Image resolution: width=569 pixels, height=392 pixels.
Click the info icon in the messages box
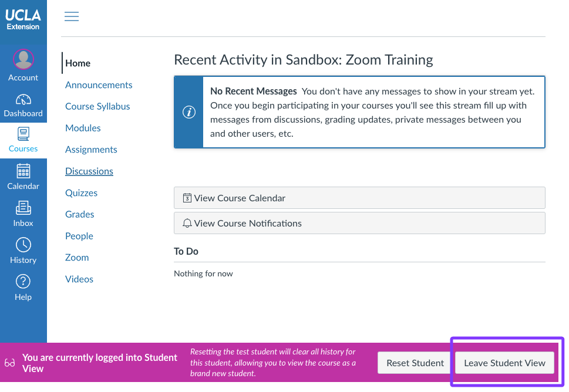pyautogui.click(x=188, y=112)
